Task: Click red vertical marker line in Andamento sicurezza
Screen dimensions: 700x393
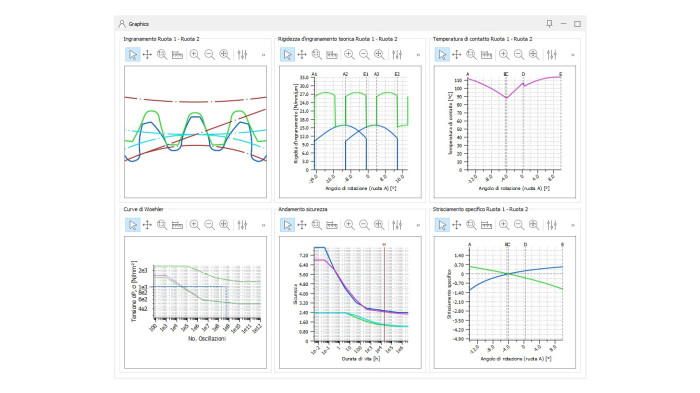Action: tap(384, 293)
